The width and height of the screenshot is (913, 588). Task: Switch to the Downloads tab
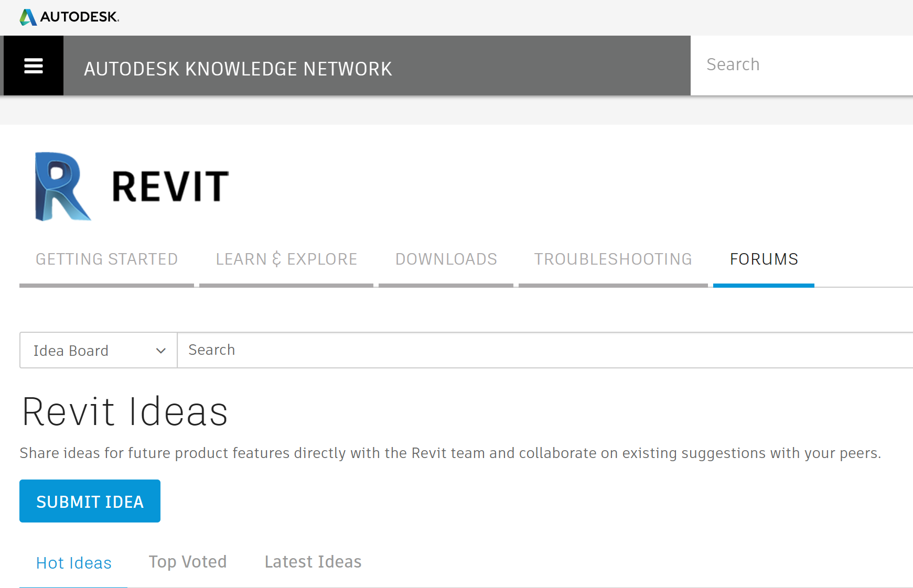(446, 259)
